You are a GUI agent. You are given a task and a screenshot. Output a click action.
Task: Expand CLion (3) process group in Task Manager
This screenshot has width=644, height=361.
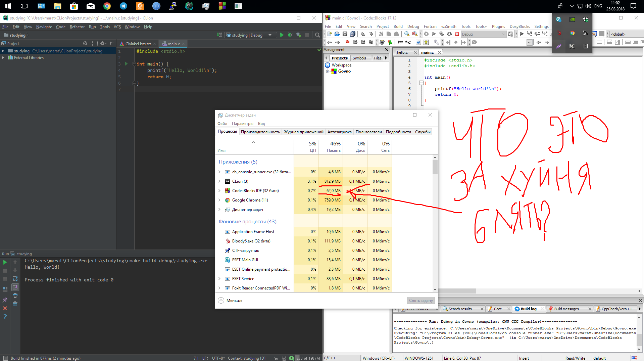[x=219, y=181]
